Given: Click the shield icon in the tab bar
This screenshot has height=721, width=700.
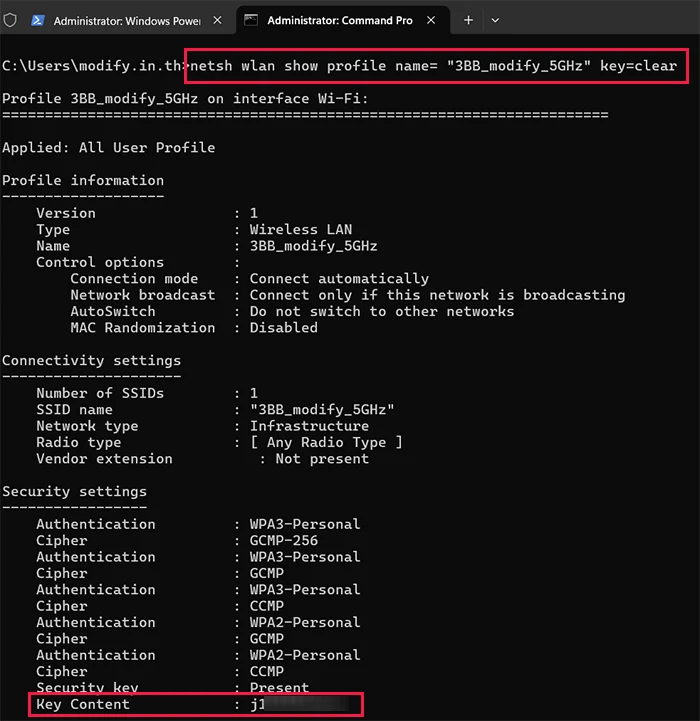Looking at the screenshot, I should click(x=10, y=20).
